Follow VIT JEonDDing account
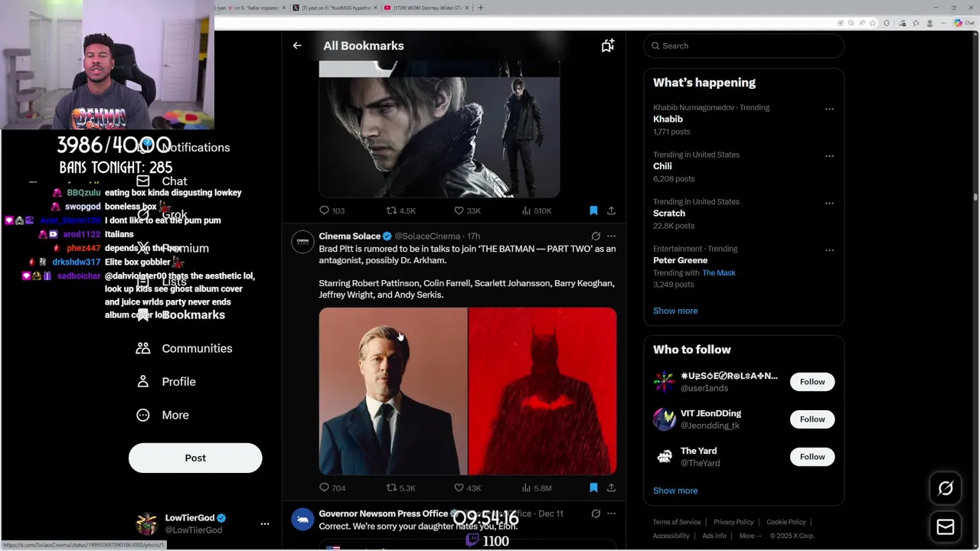Screen dimensions: 980x551 click(x=812, y=419)
